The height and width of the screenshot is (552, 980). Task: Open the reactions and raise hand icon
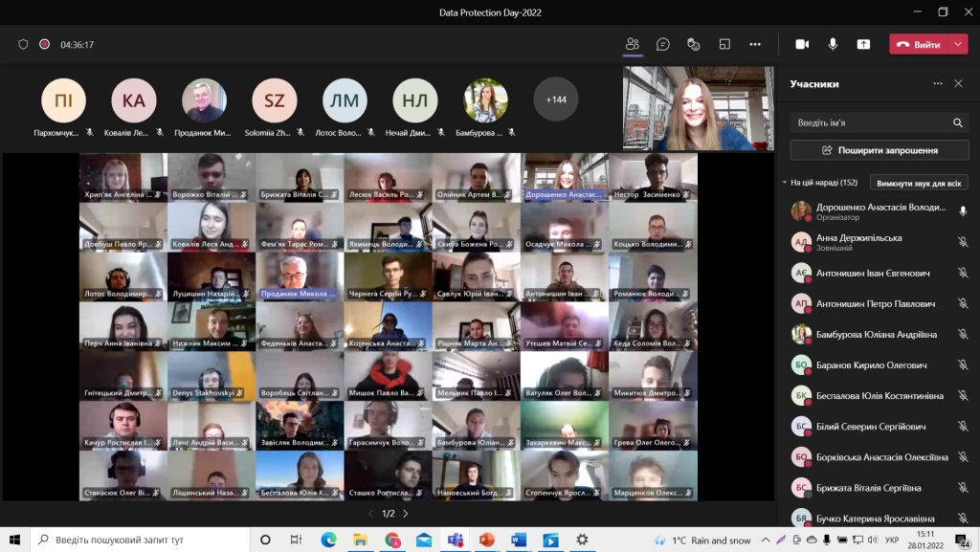[x=694, y=44]
